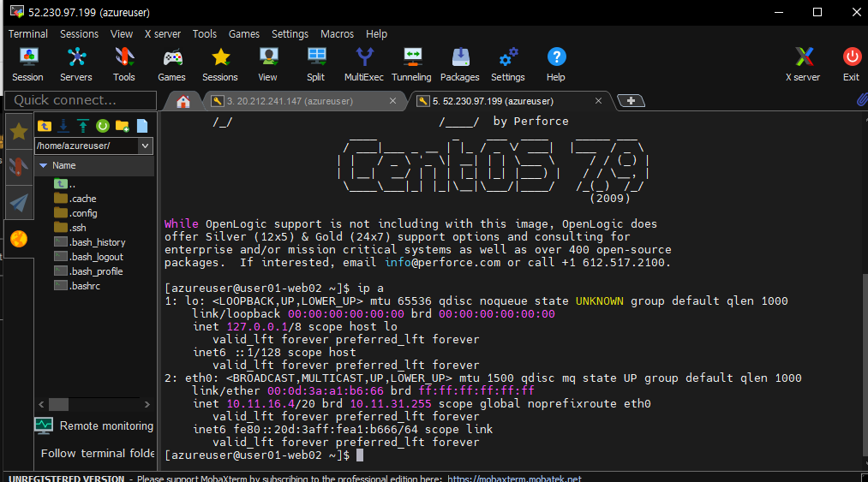Click the upload file arrow icon

click(83, 126)
